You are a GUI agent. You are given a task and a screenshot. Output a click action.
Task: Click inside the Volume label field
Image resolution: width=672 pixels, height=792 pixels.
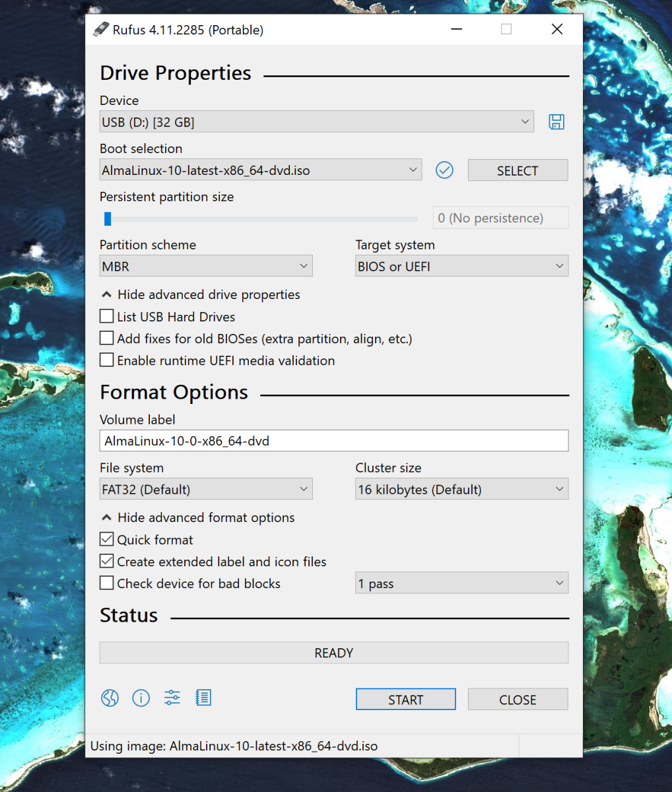(x=333, y=441)
